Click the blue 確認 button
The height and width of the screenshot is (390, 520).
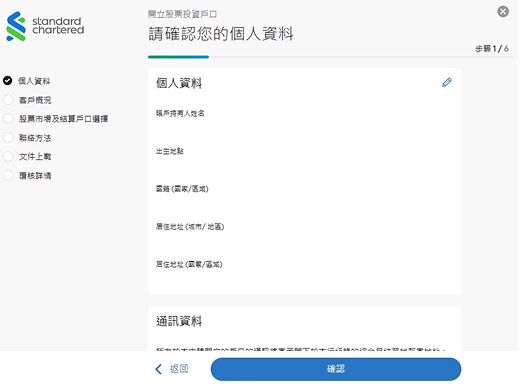point(336,369)
